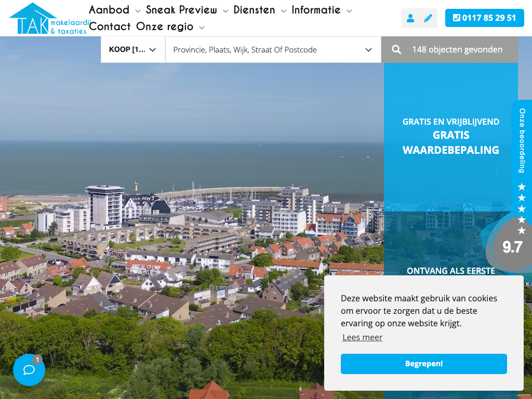Open the Informatie menu

316,10
